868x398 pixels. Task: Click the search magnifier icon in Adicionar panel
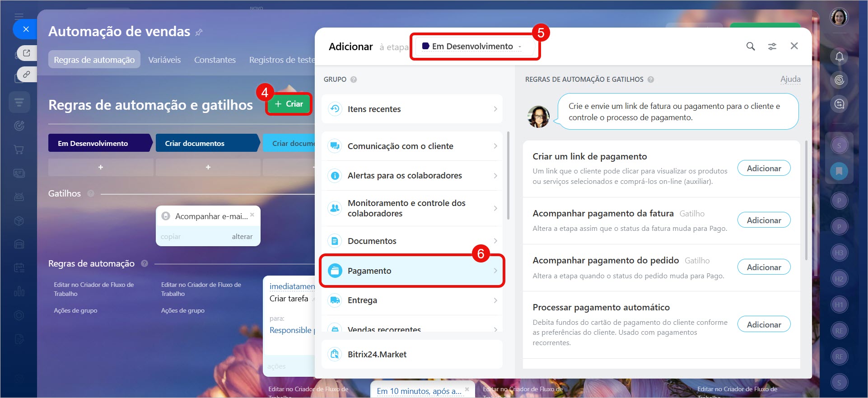tap(750, 46)
